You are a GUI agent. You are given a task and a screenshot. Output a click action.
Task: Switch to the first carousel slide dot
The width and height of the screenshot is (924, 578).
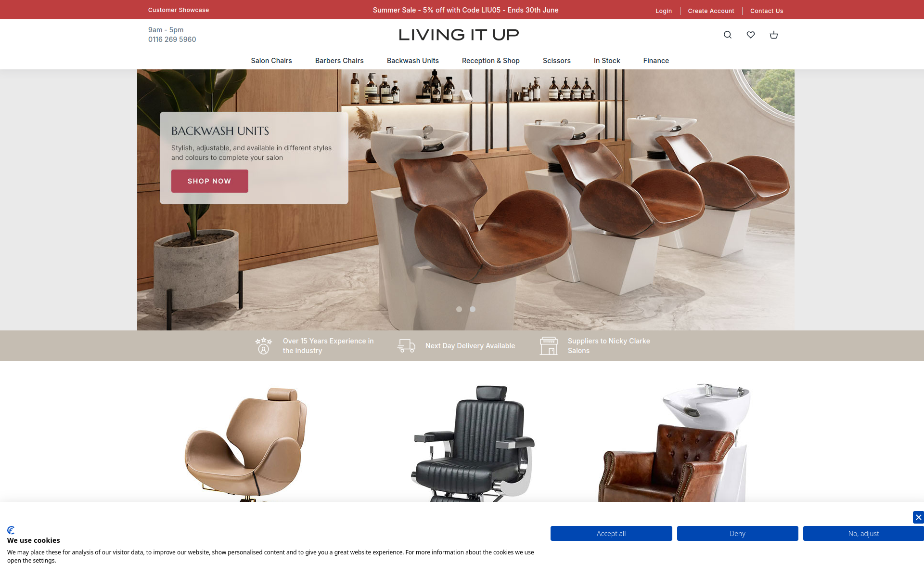(x=459, y=309)
